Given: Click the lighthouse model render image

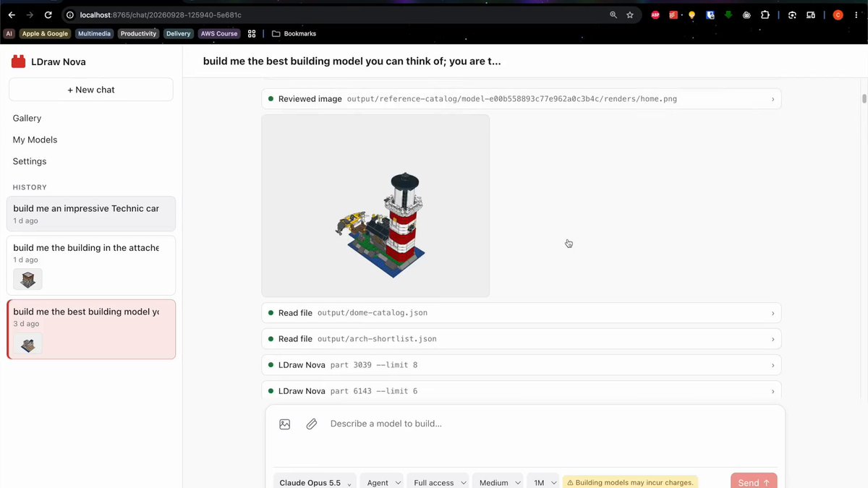Looking at the screenshot, I should pyautogui.click(x=375, y=206).
